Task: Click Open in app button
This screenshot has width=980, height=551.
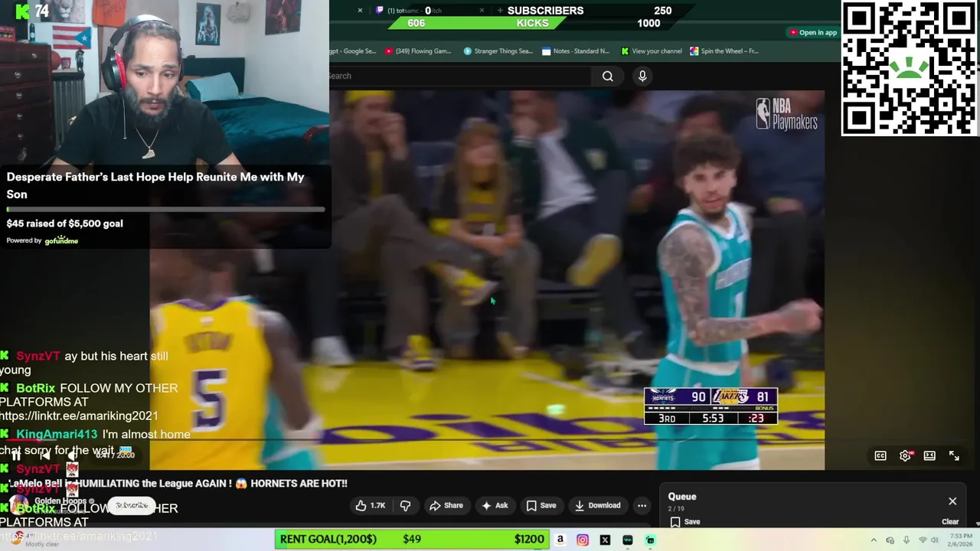Action: coord(813,32)
